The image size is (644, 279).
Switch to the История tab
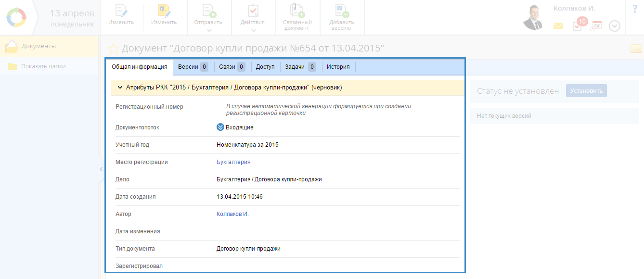pyautogui.click(x=338, y=67)
